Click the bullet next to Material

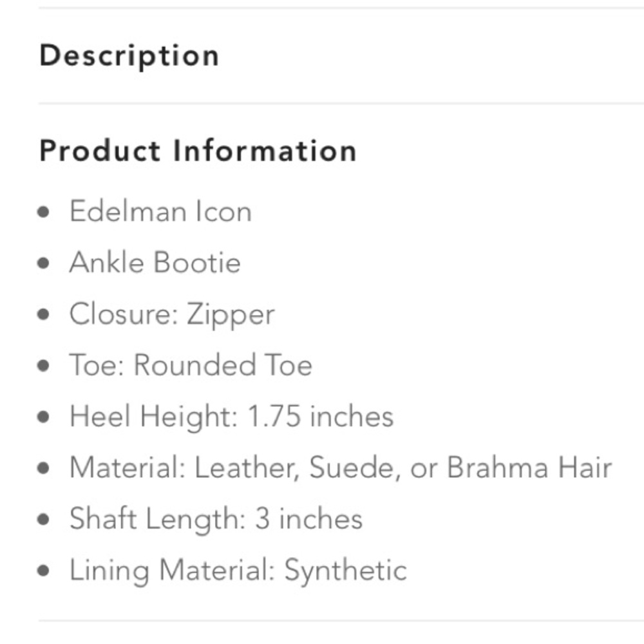tap(43, 468)
